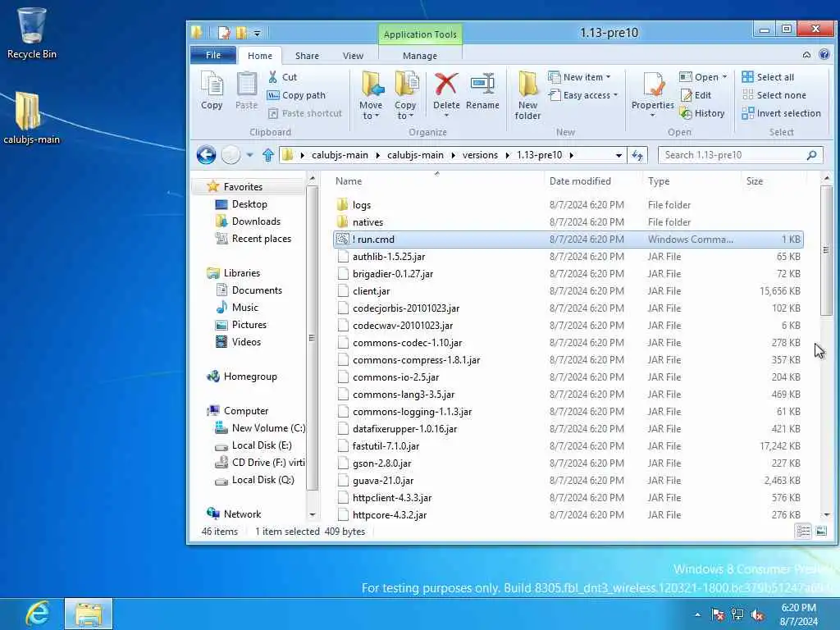Image resolution: width=840 pixels, height=630 pixels.
Task: Click the Application Tools contextual tab
Action: tap(420, 34)
